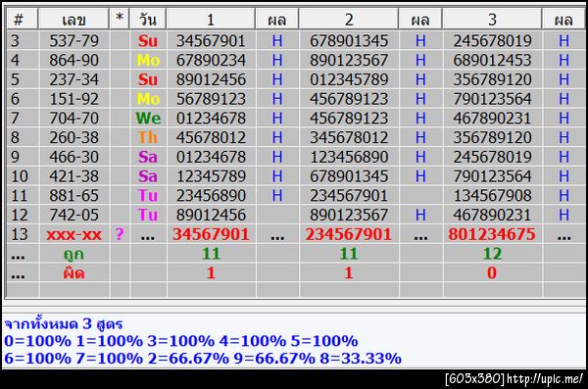Click the red 234567901 prediction in row 13
The height and width of the screenshot is (389, 588).
click(349, 234)
